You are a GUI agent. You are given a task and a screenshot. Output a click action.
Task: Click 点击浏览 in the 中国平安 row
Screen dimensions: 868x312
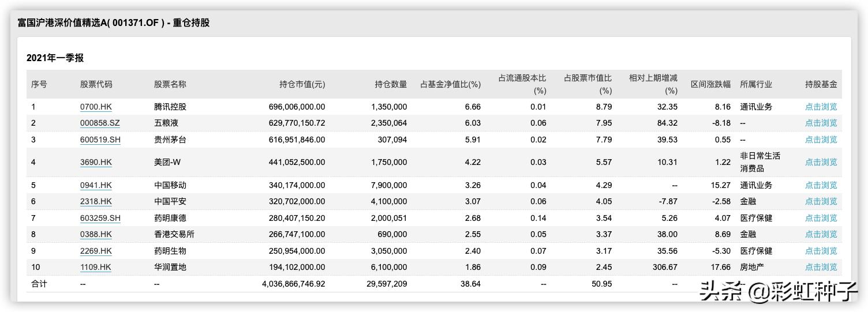821,201
